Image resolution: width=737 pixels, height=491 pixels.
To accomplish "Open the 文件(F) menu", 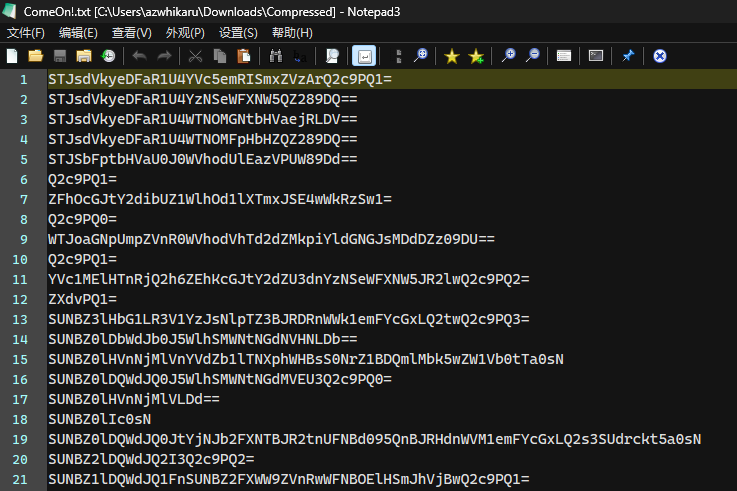I will click(26, 33).
